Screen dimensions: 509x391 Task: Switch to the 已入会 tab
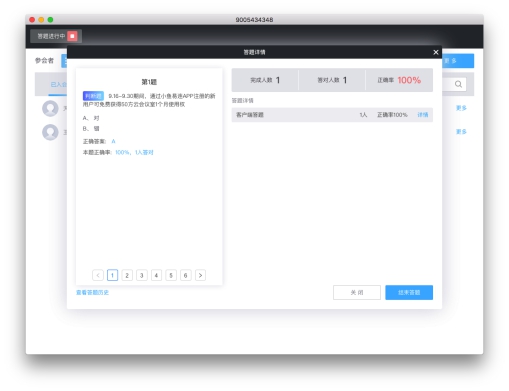coord(58,85)
